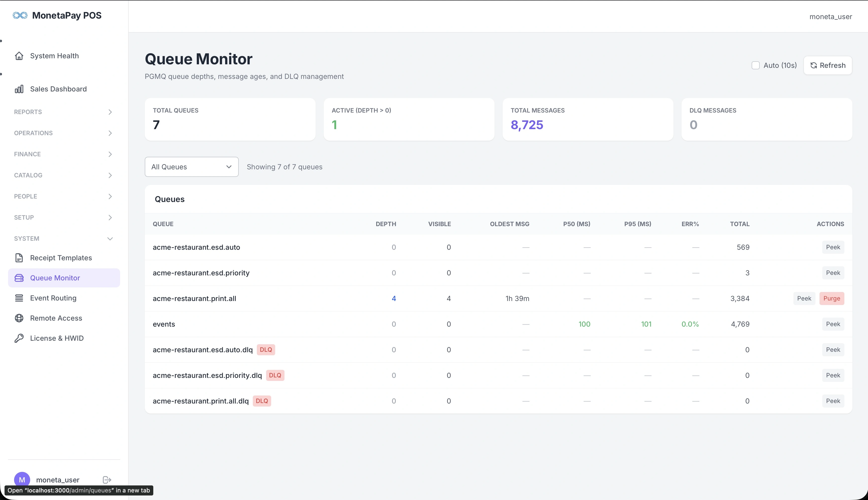Click the Remote Access globe icon

point(19,318)
